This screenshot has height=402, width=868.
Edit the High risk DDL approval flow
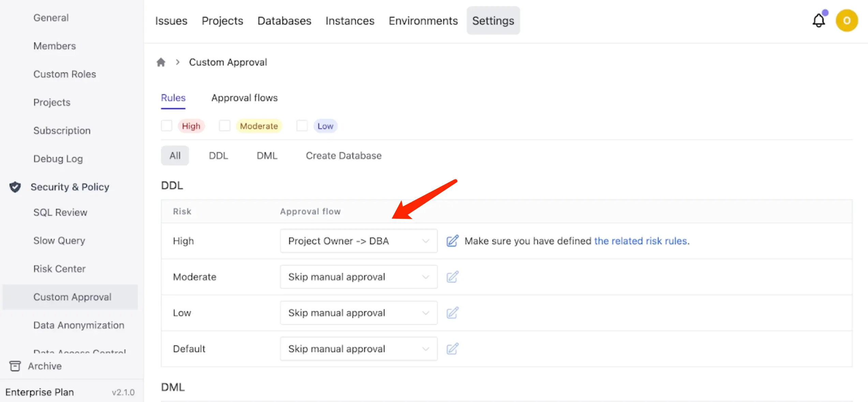452,241
